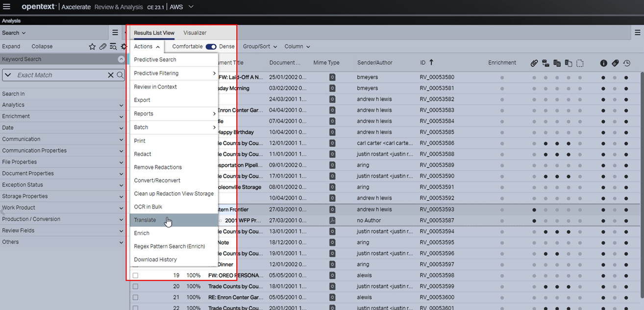Click the paperclip icon in search toolbar
Image resolution: width=644 pixels, height=310 pixels.
pyautogui.click(x=103, y=47)
